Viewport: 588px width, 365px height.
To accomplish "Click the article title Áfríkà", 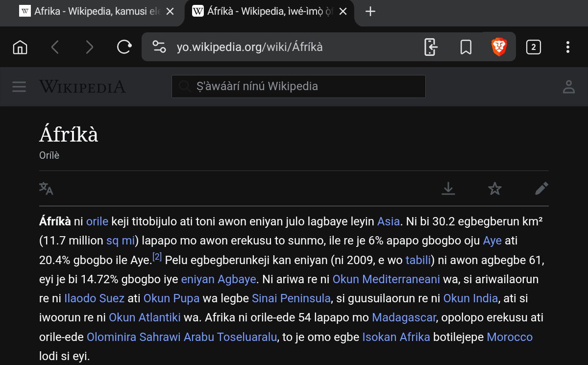I will coord(69,134).
